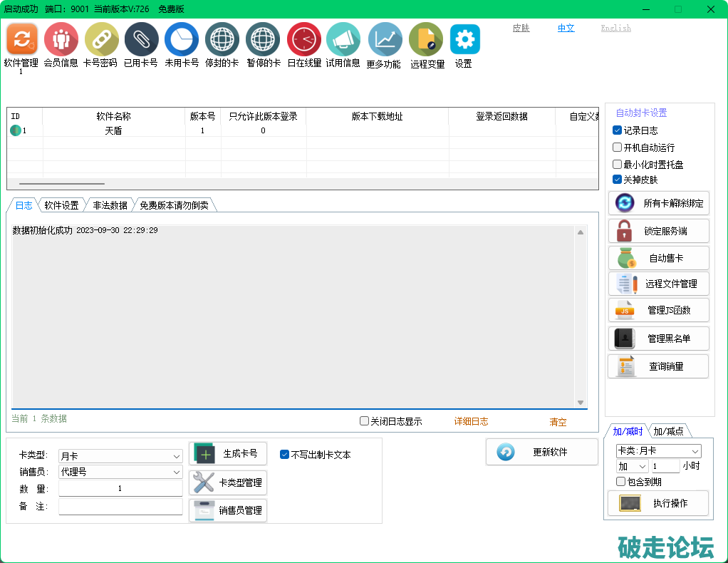The image size is (728, 563).
Task: Check the 关闭日志显示 checkbox
Action: click(x=365, y=421)
